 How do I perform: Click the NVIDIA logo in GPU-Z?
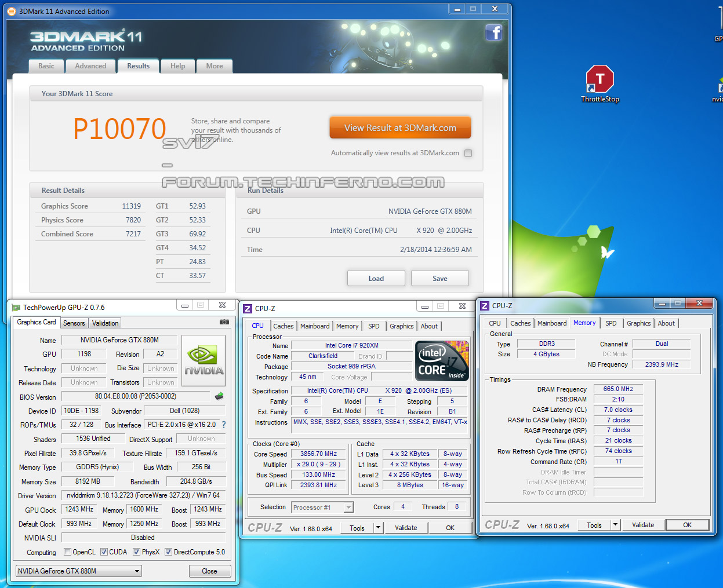click(204, 361)
